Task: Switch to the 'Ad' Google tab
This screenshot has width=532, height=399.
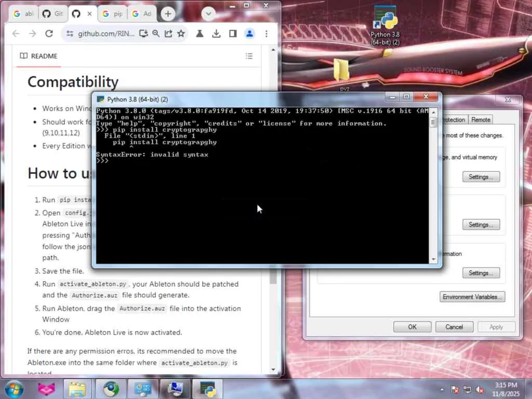Action: (142, 14)
